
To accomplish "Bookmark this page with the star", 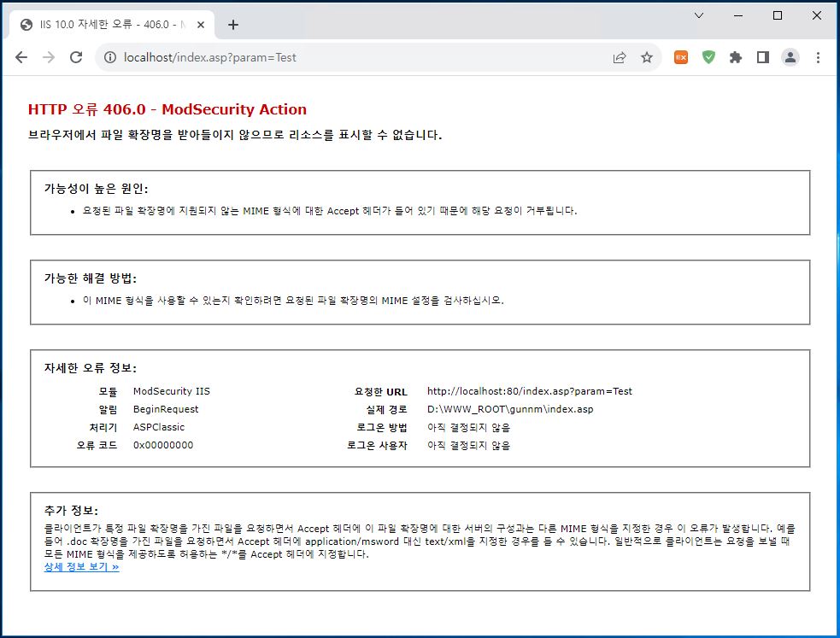I will 647,57.
